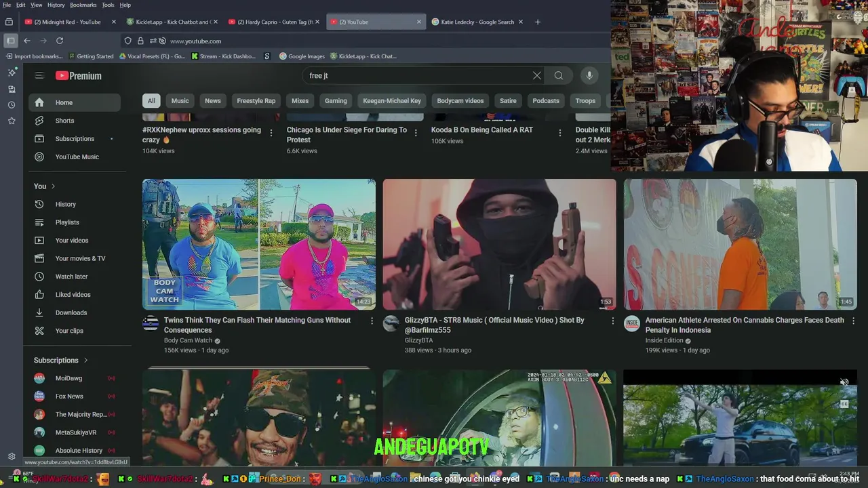Select the All filter chip
868x488 pixels.
(151, 101)
